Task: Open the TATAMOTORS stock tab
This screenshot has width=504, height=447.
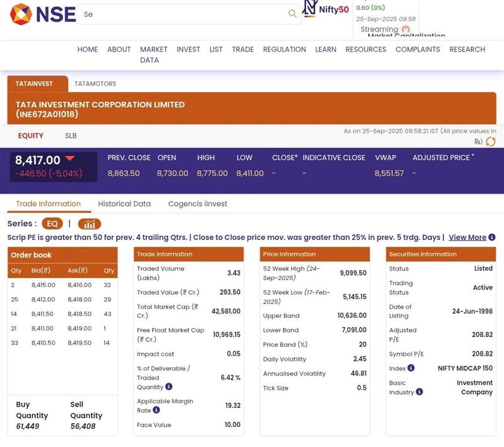Action: coord(95,84)
